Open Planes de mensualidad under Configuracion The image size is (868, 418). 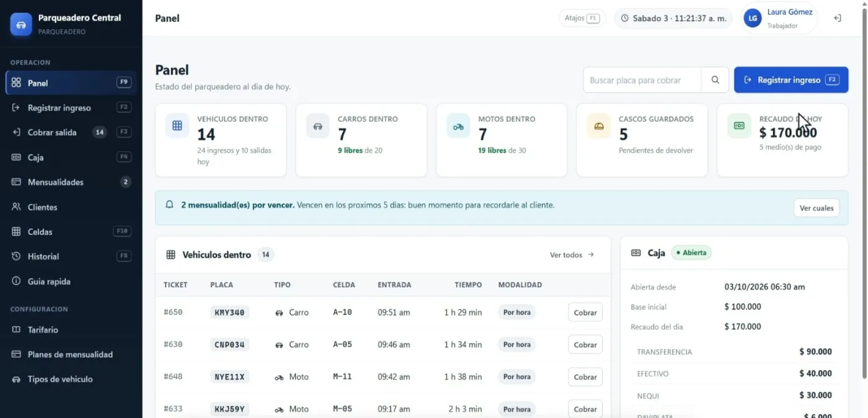click(x=71, y=354)
